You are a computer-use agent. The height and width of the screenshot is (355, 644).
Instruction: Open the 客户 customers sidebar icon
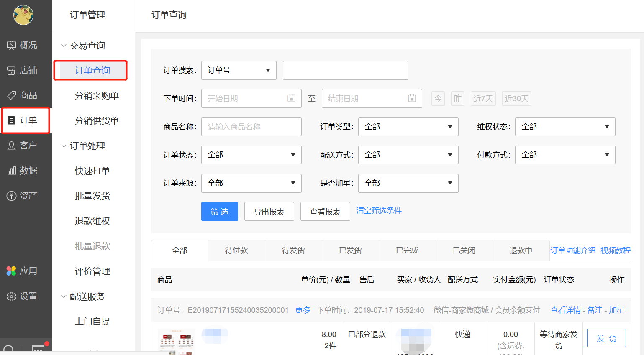(11, 146)
